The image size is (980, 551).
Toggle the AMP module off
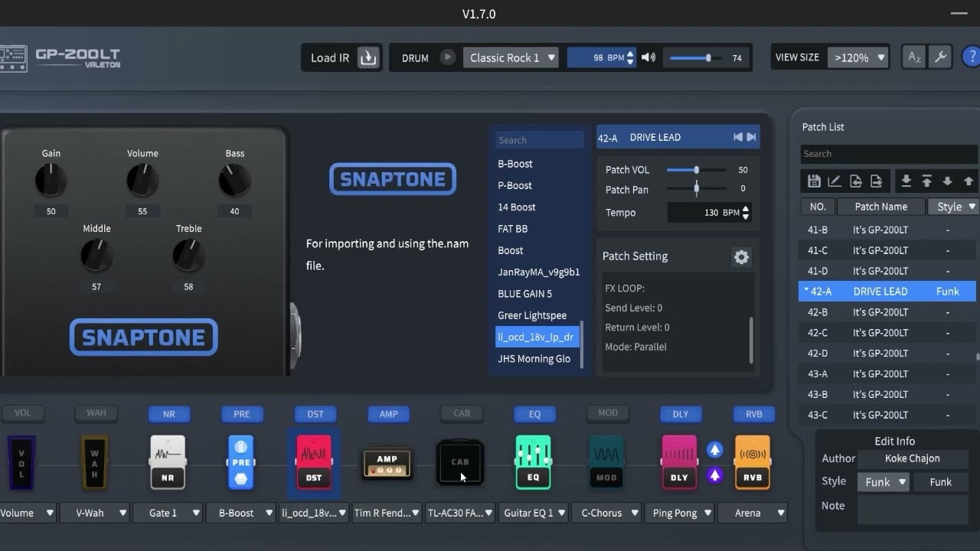[x=388, y=414]
